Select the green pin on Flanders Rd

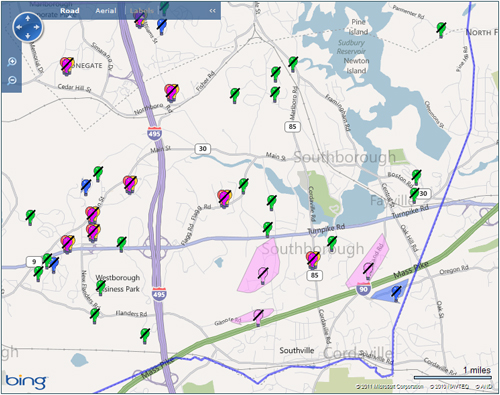(x=95, y=315)
